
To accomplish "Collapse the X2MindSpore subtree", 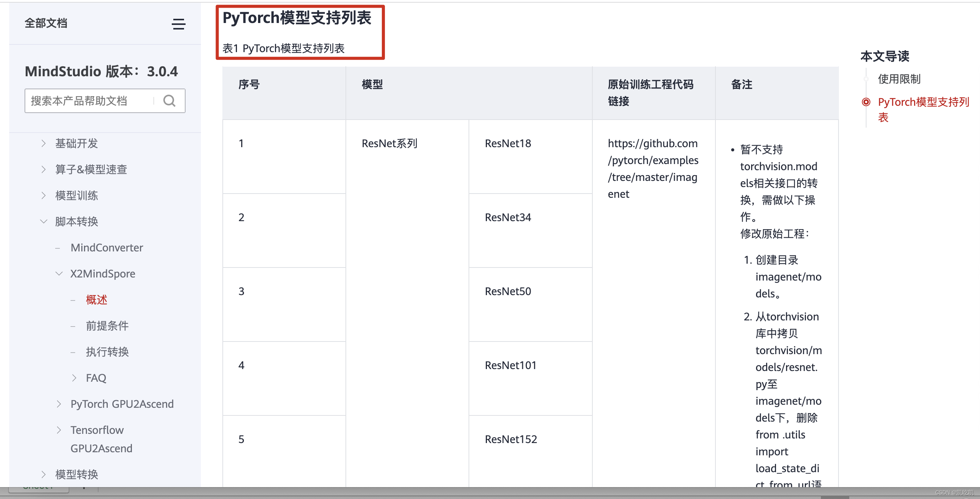I will pos(59,274).
